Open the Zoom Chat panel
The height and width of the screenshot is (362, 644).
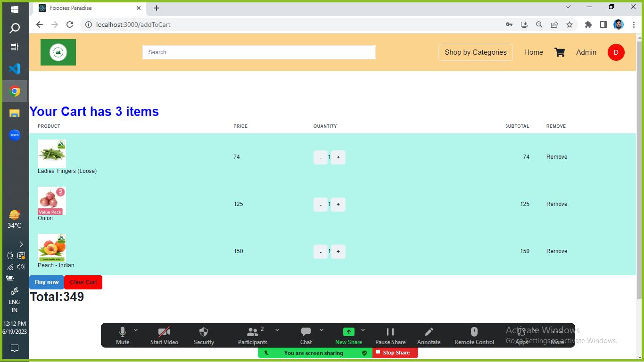(x=305, y=335)
